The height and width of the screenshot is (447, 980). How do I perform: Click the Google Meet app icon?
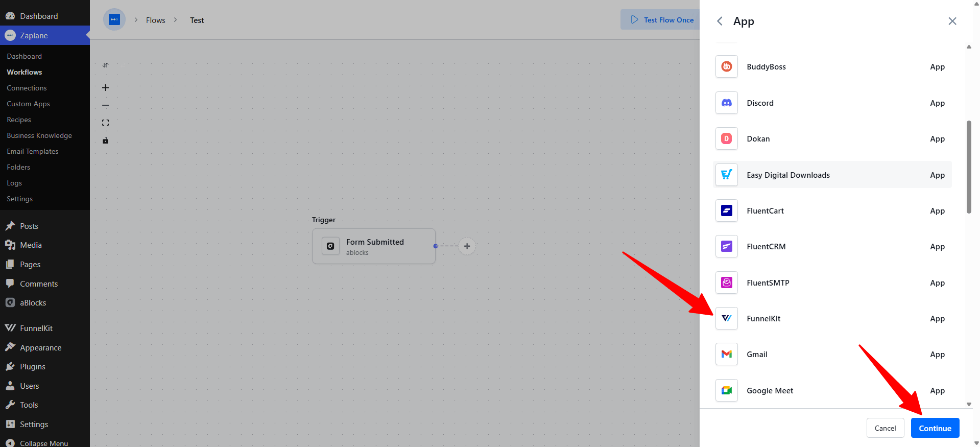pos(726,390)
